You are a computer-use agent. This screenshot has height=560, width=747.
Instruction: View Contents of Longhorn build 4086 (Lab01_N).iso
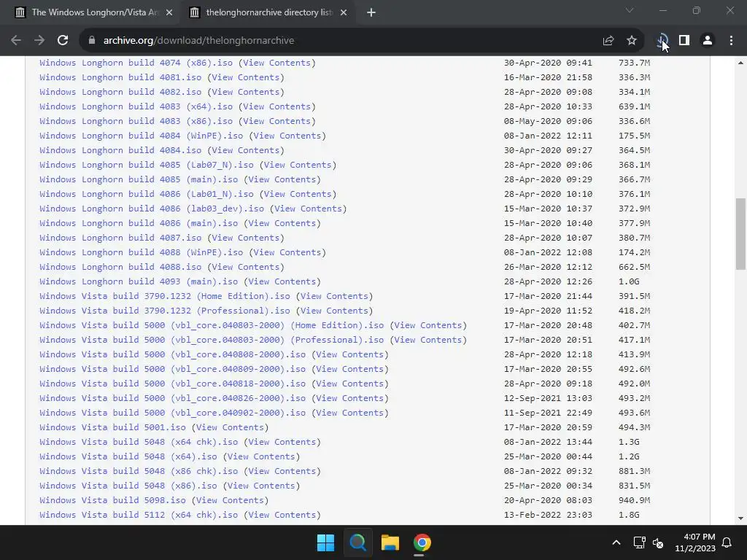pos(298,194)
